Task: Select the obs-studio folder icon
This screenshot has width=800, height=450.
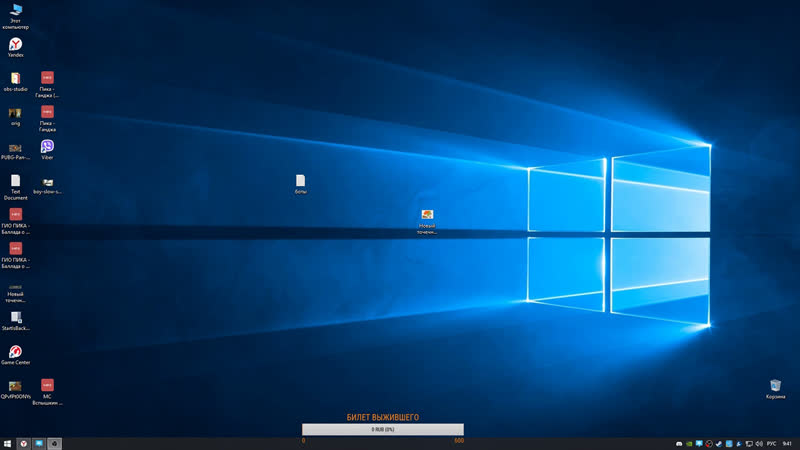Action: click(15, 82)
